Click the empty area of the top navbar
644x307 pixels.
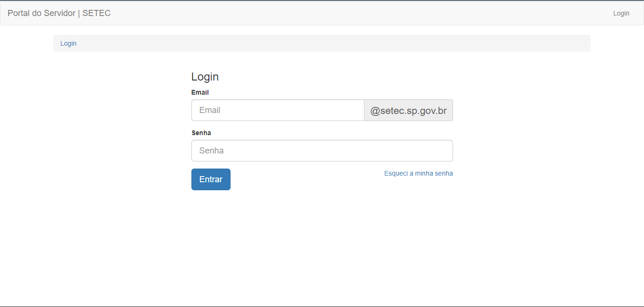pos(358,13)
